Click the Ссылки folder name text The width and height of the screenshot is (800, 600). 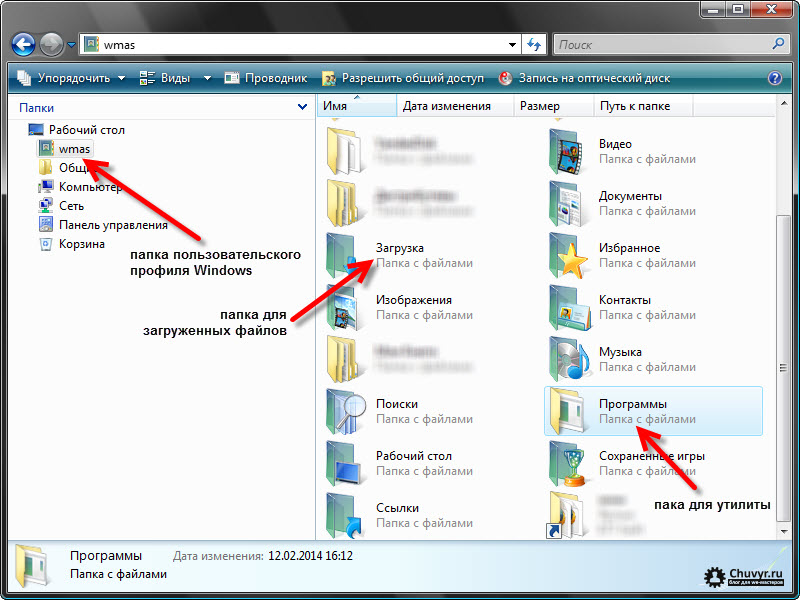(397, 508)
